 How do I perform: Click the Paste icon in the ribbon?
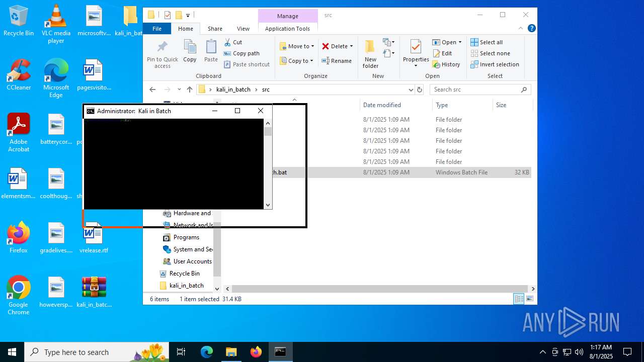tap(211, 51)
